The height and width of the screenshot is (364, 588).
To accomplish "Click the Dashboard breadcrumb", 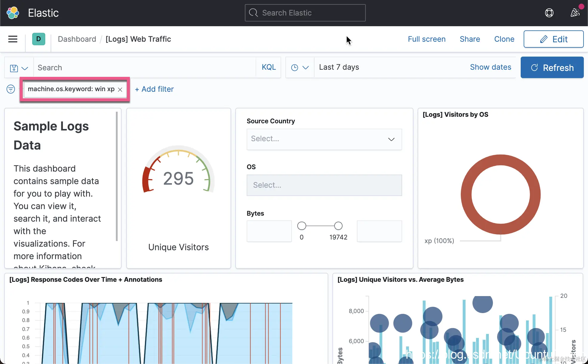I will coord(77,39).
